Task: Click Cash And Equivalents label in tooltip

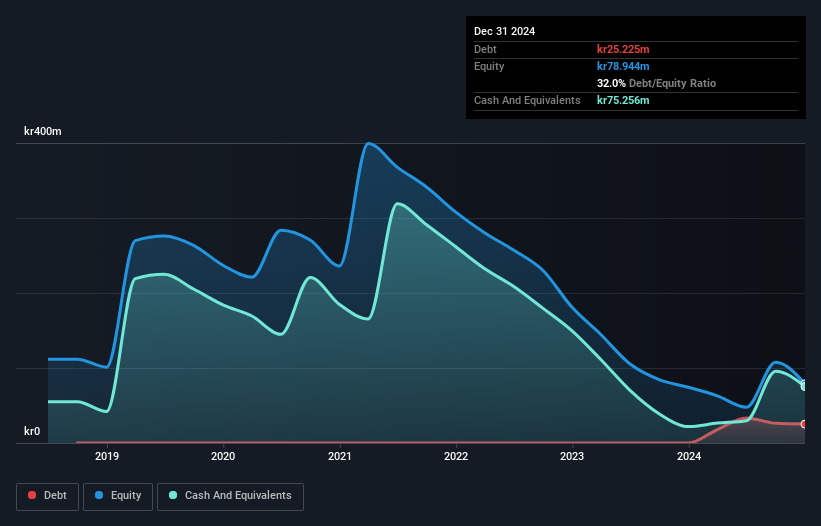Action: point(527,100)
